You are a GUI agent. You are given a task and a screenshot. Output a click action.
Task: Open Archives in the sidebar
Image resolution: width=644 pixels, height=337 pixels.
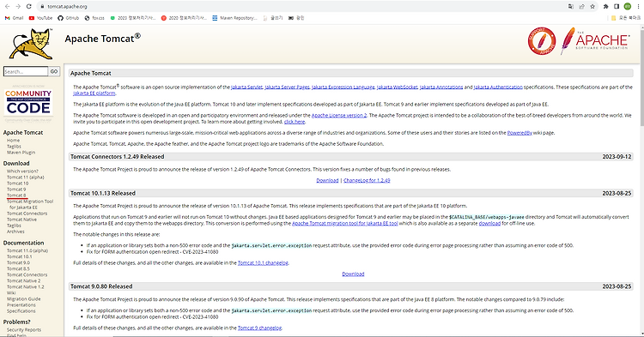[15, 232]
